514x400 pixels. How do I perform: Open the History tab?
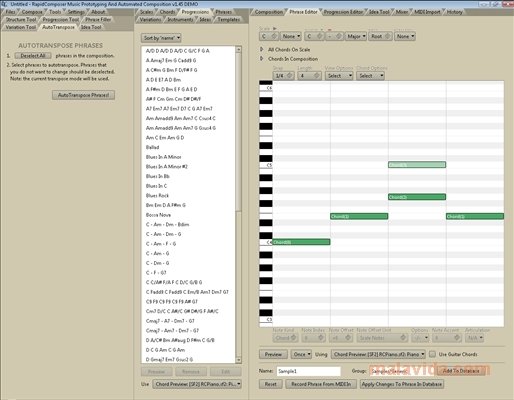pyautogui.click(x=455, y=12)
